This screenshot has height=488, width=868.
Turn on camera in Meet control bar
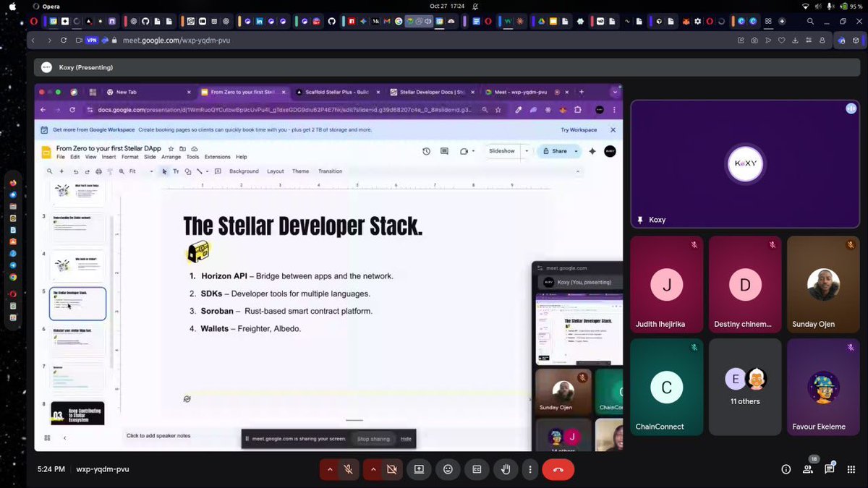tap(391, 469)
